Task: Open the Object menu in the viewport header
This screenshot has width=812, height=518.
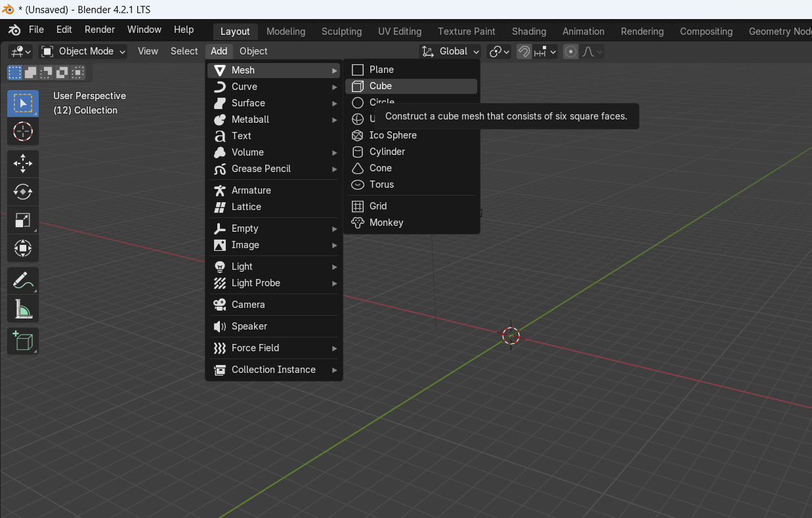Action: pos(253,51)
